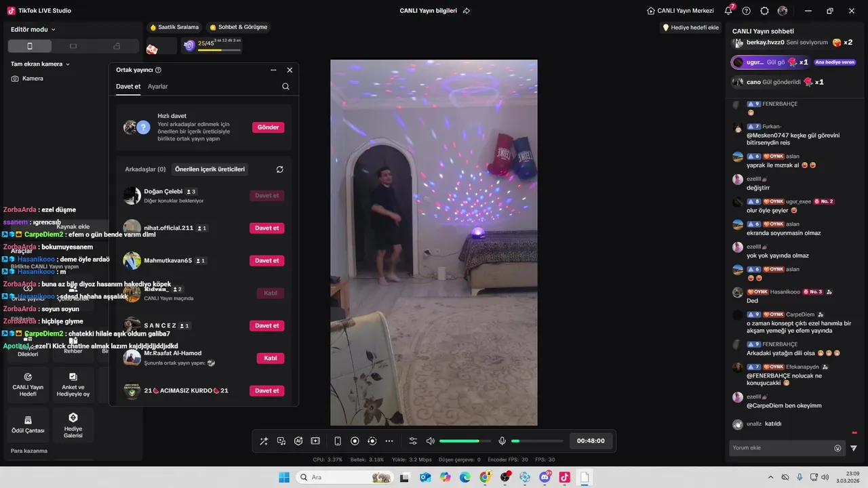
Task: Open the audio mixer settings icon
Action: point(413,441)
